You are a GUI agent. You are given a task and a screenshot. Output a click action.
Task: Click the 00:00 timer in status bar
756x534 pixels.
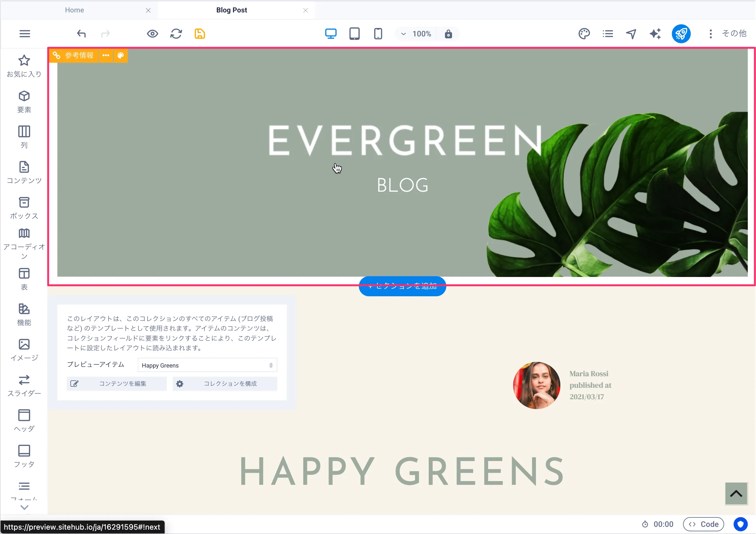658,524
